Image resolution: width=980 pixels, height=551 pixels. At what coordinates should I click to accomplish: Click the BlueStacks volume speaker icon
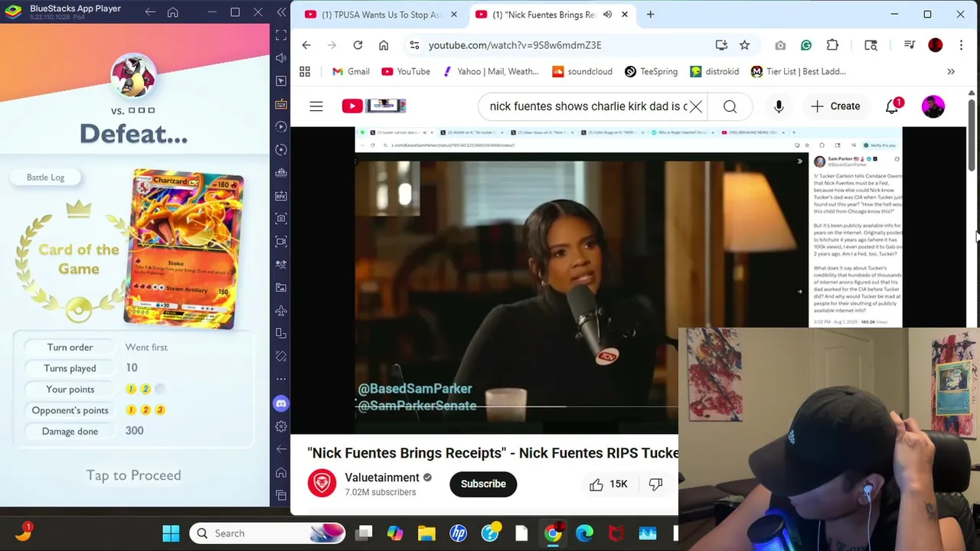point(281,58)
